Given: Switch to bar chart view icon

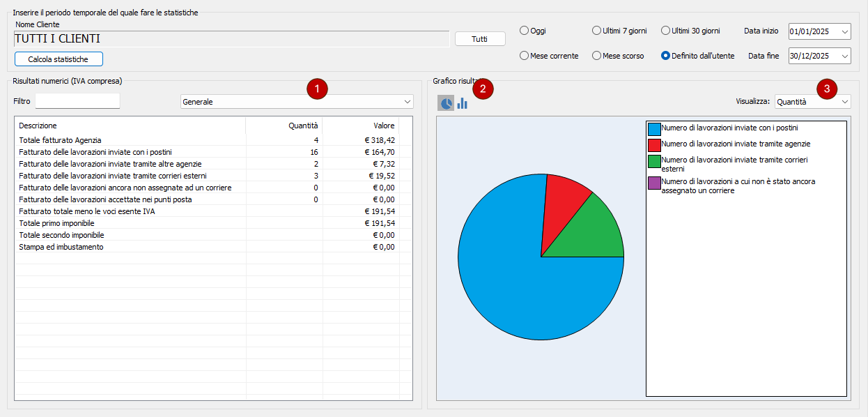Looking at the screenshot, I should click(462, 103).
